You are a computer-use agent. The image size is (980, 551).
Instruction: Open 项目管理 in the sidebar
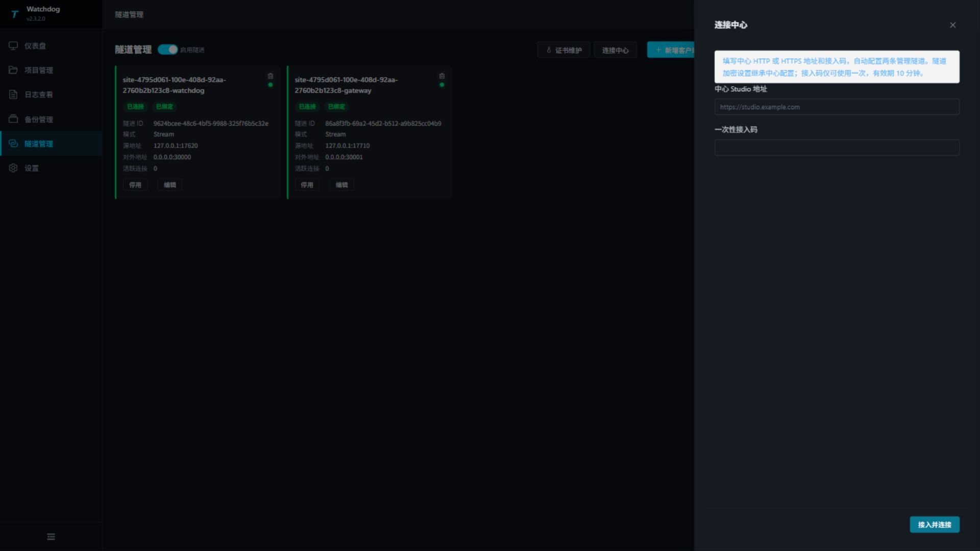click(x=51, y=70)
